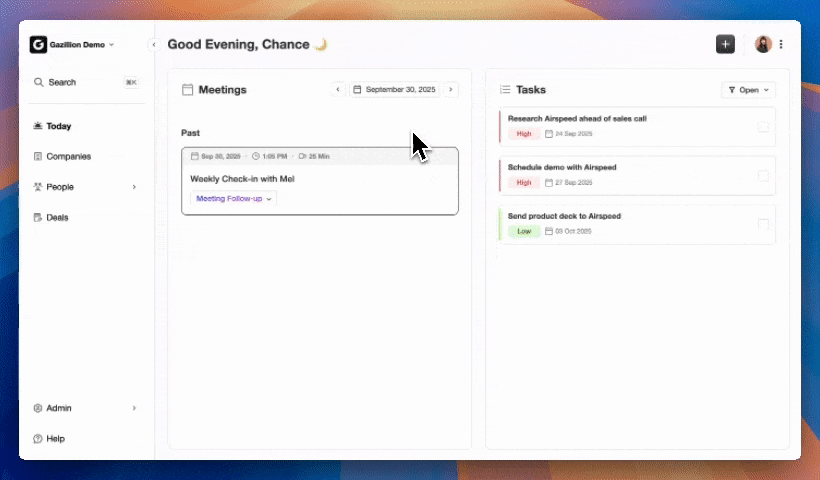Expand the Meeting Follow-up dropdown

tap(233, 199)
